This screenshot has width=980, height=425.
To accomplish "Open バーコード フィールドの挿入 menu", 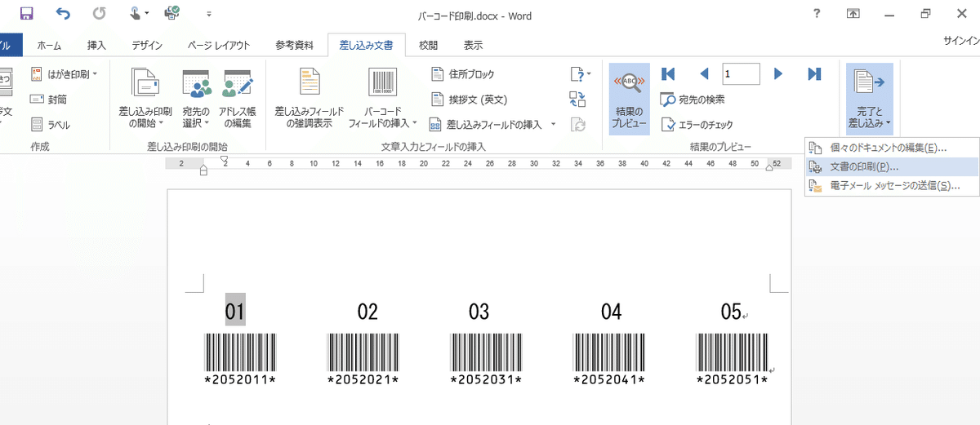I will click(x=382, y=99).
